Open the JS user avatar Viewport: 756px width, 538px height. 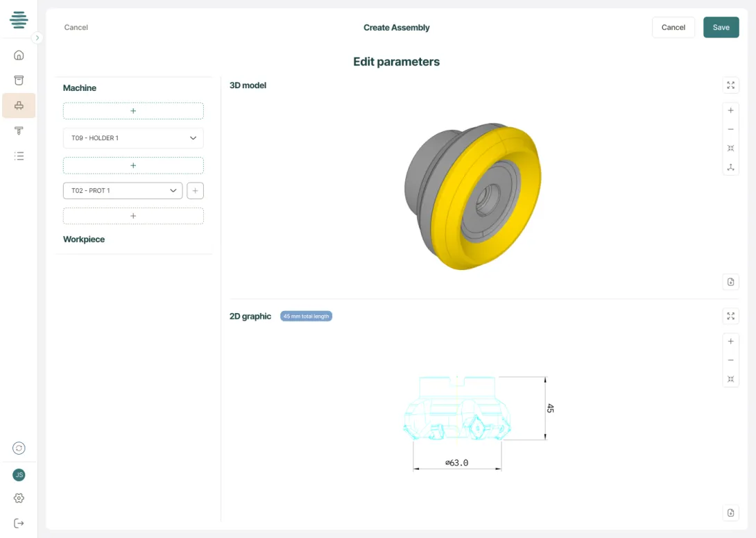point(19,475)
